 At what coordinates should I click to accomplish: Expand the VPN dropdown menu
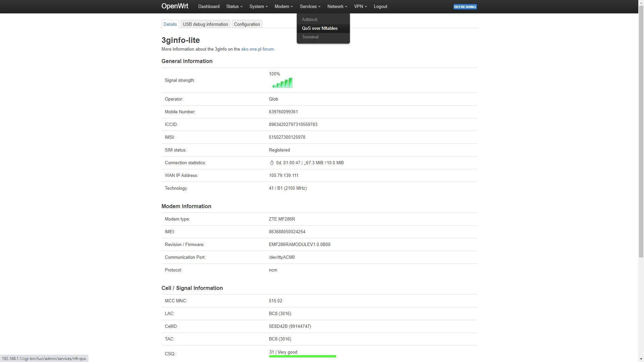click(360, 6)
